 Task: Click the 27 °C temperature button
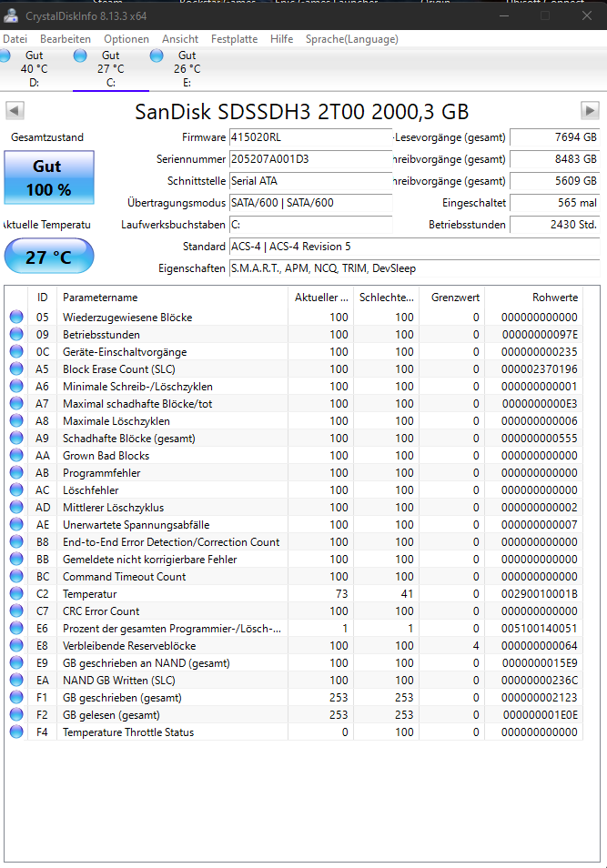coord(49,257)
